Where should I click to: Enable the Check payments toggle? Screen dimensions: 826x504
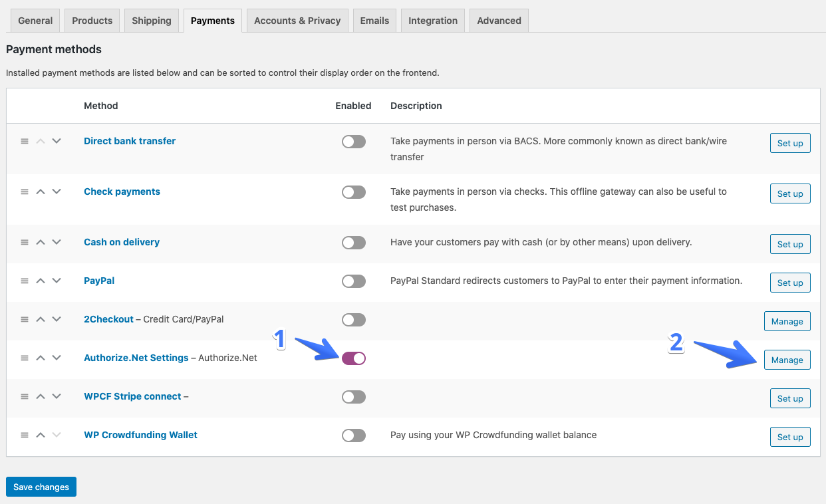[x=354, y=192]
